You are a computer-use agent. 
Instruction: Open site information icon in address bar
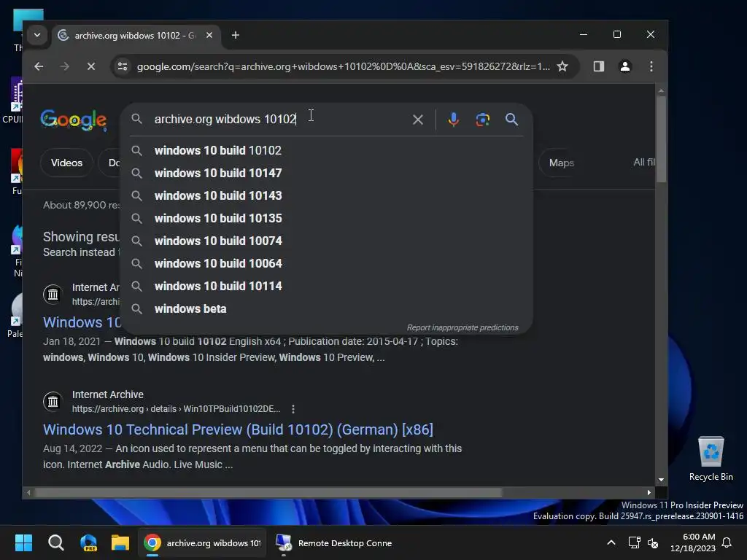point(123,66)
